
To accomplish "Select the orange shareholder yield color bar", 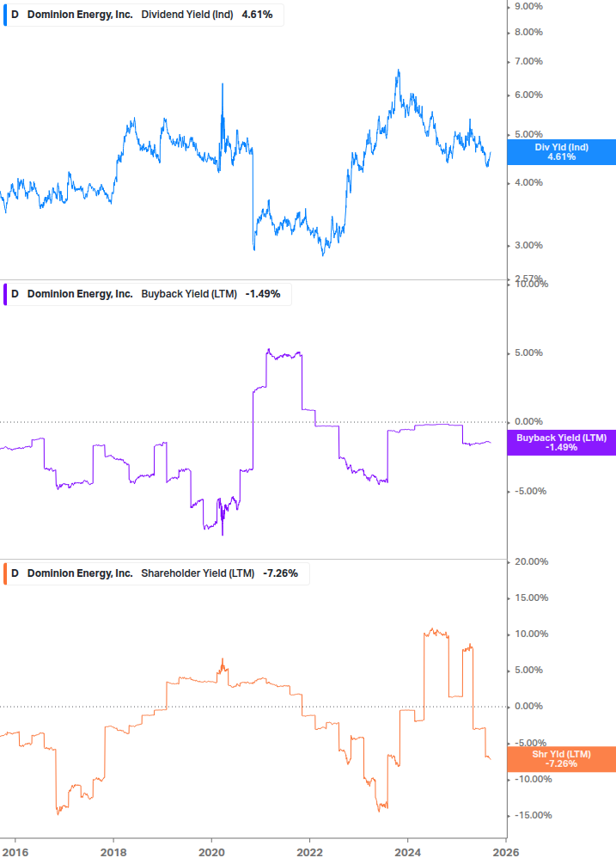I will click(x=5, y=573).
